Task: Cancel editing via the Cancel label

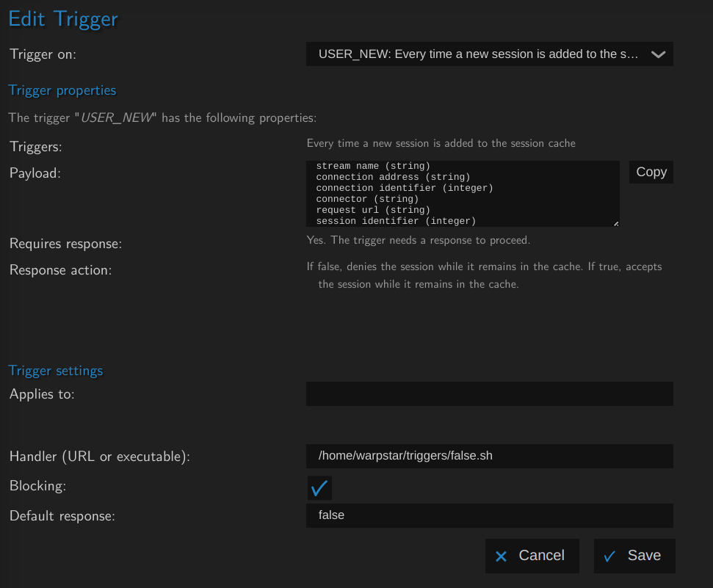Action: [541, 556]
